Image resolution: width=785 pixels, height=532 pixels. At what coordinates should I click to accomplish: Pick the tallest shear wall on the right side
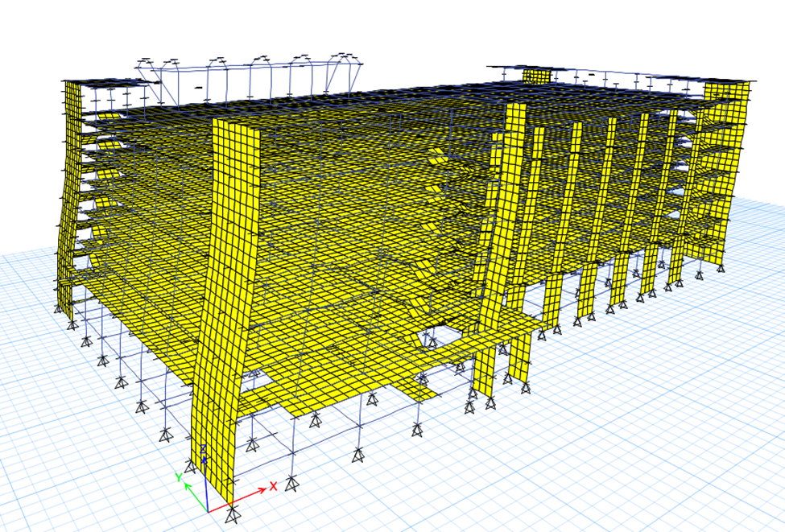pyautogui.click(x=503, y=241)
